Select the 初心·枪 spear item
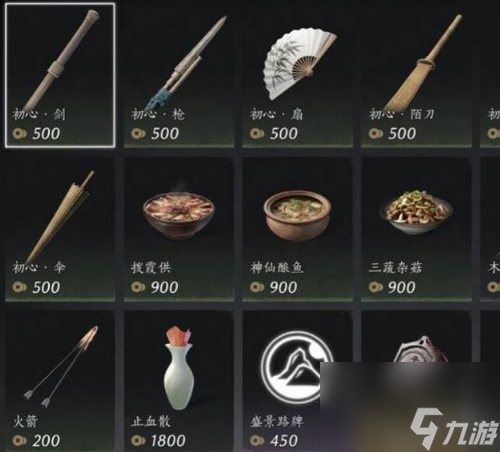The width and height of the screenshot is (500, 452). pos(179,75)
